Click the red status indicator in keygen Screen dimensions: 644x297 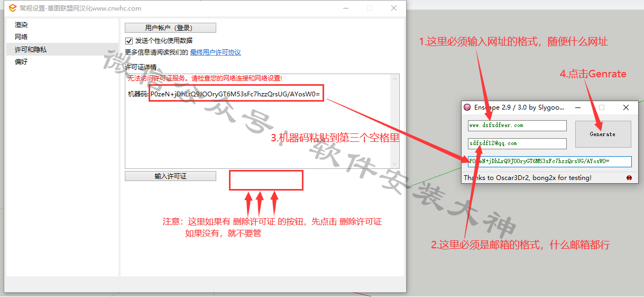629,178
